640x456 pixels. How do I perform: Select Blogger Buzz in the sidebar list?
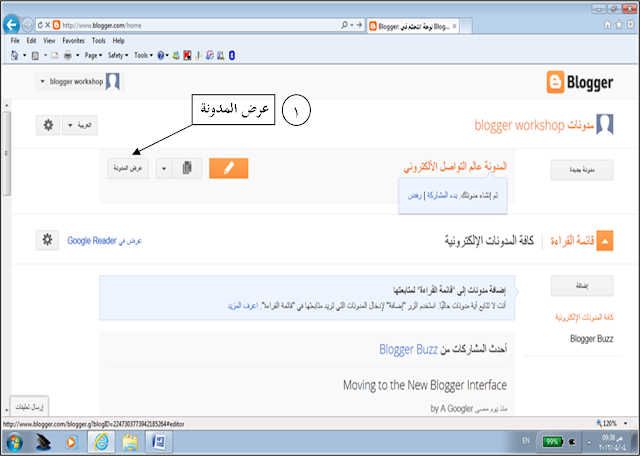[591, 338]
